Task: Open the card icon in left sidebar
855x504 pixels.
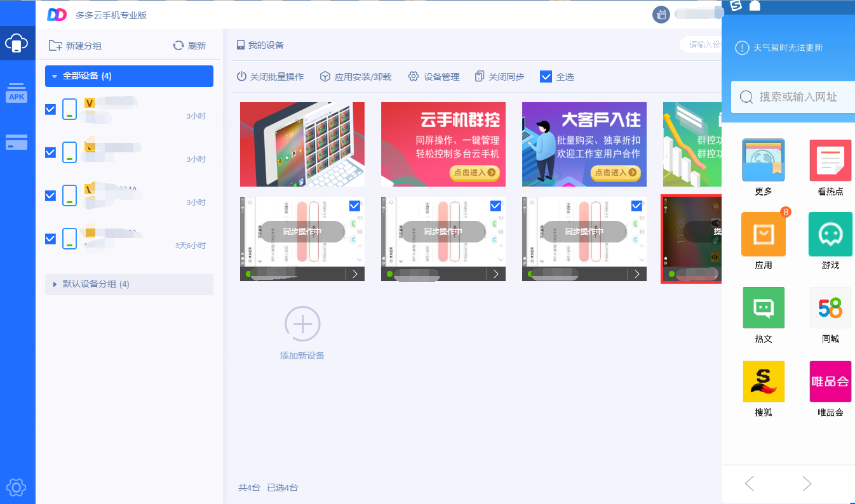Action: point(17,142)
